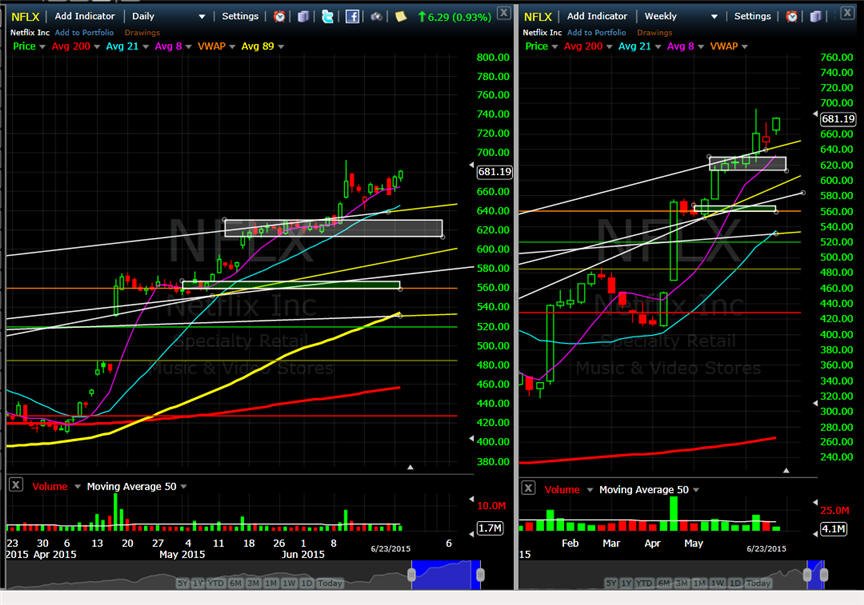Click the left arrow beside 681.19 in Weekly chart
864x605 pixels.
tap(816, 114)
